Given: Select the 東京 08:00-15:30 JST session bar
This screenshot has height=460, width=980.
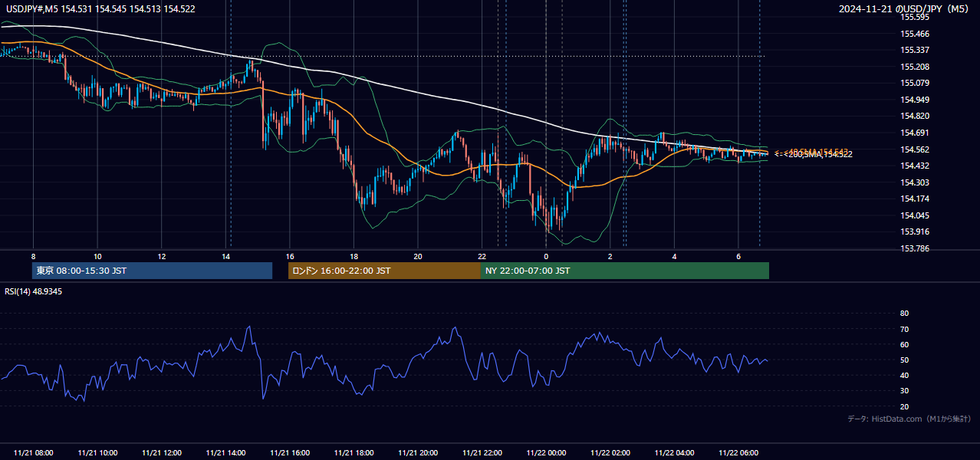Looking at the screenshot, I should click(152, 271).
